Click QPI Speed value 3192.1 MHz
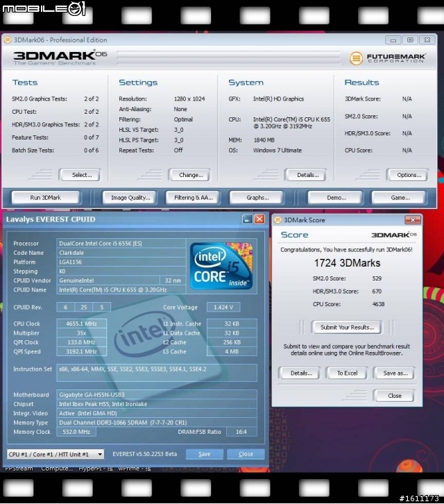This screenshot has height=504, width=444. (x=82, y=352)
